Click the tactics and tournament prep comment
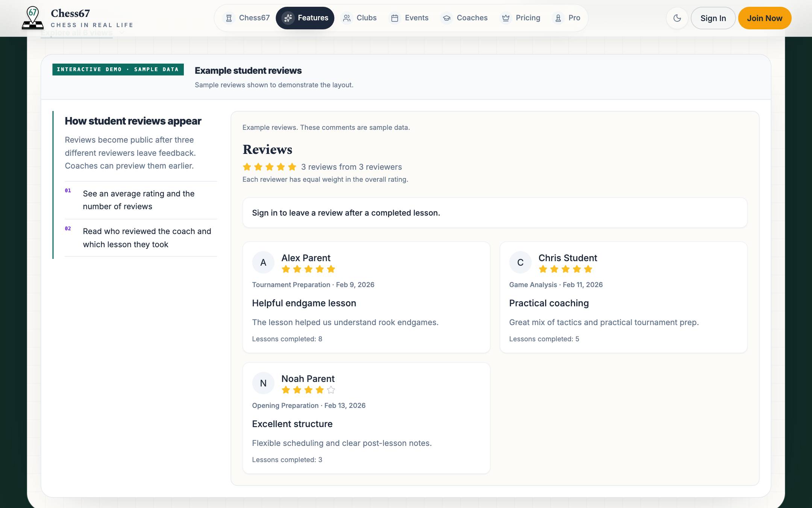This screenshot has width=812, height=508. click(604, 322)
